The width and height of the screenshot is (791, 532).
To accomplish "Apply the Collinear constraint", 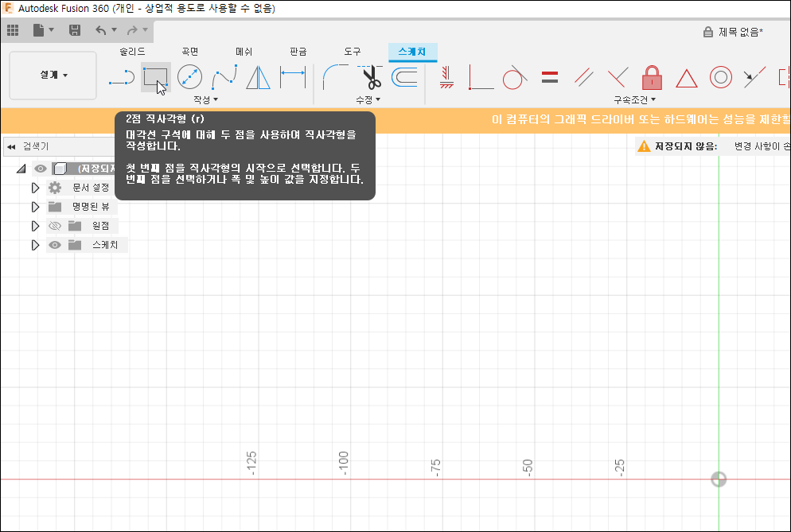I will (x=754, y=77).
